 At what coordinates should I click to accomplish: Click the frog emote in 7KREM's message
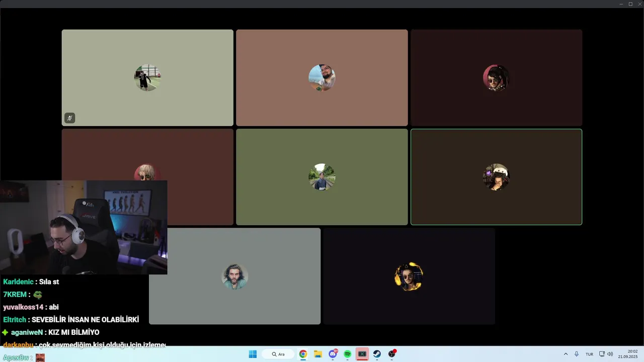click(37, 295)
